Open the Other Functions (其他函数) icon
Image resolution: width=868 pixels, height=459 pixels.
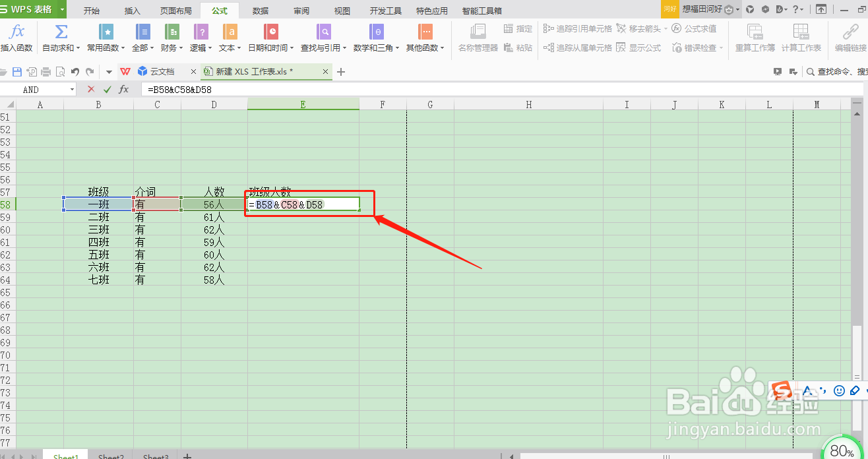pyautogui.click(x=425, y=32)
